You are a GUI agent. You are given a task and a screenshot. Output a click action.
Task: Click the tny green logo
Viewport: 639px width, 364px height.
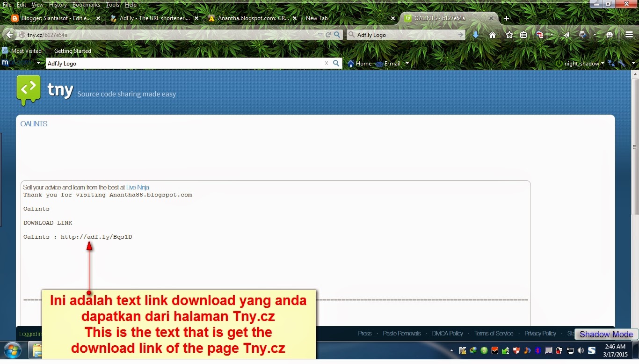[x=29, y=90]
